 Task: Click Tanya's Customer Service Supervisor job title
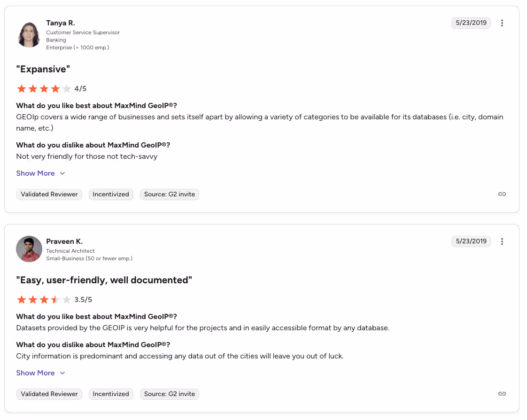point(83,32)
